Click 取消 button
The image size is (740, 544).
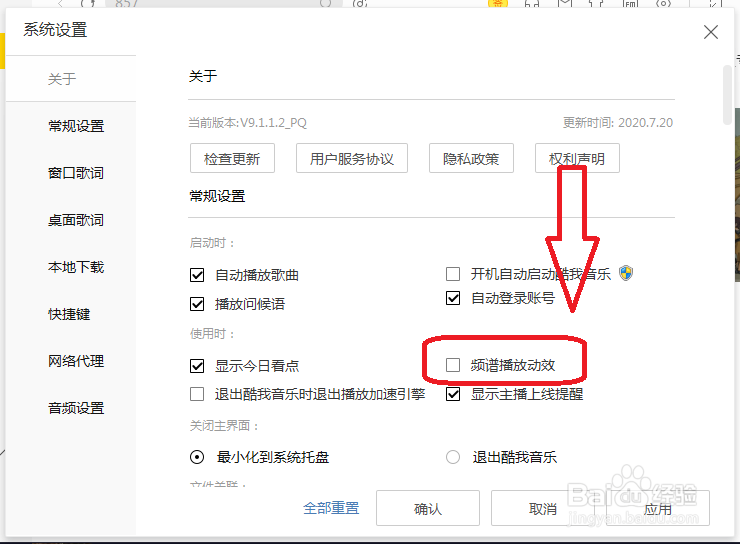[x=543, y=508]
